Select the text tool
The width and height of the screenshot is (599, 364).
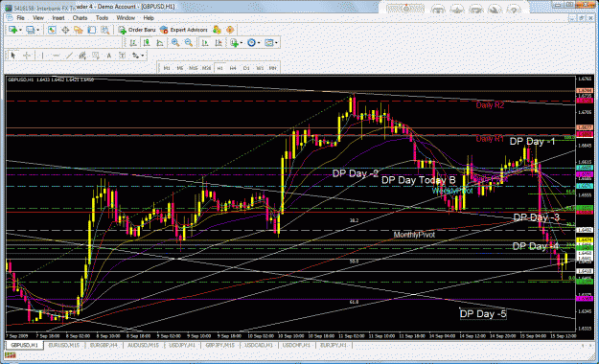[x=109, y=56]
